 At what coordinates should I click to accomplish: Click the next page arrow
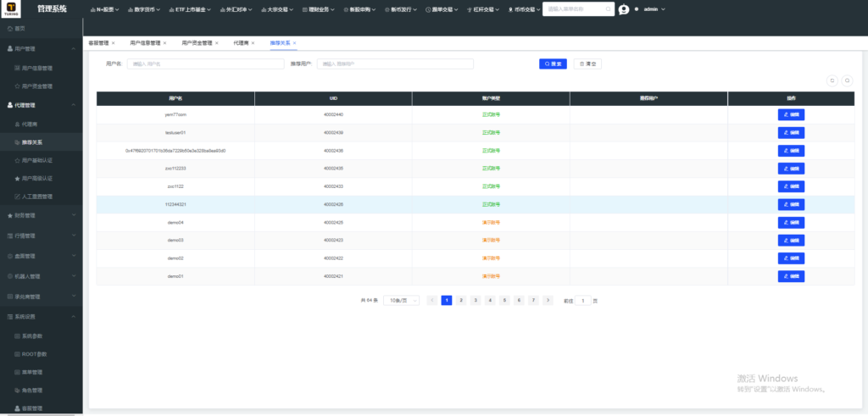pos(548,301)
